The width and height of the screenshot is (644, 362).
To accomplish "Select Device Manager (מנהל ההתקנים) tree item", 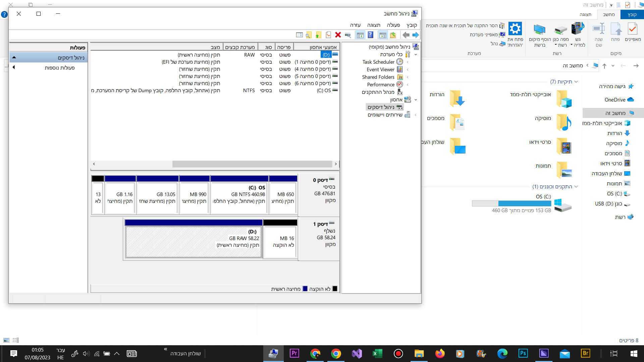I will point(378,92).
